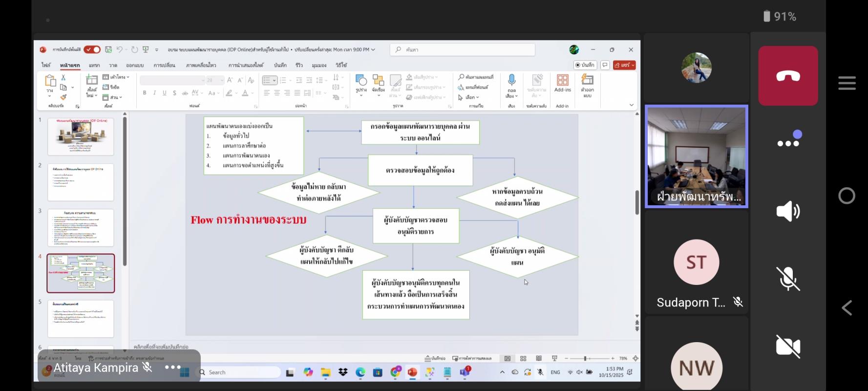Hang up the call with red phone button
This screenshot has width=868, height=391.
pos(787,76)
